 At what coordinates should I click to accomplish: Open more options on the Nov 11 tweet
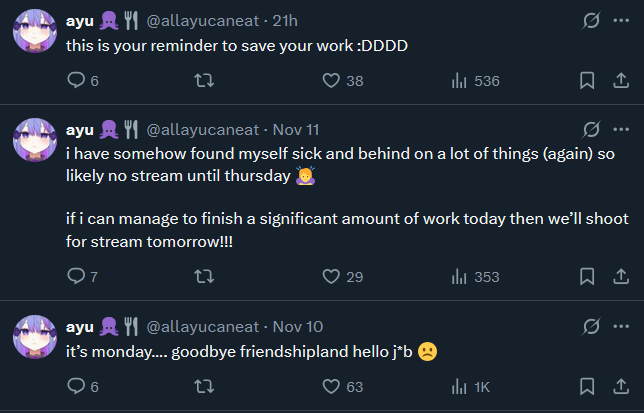coord(620,129)
